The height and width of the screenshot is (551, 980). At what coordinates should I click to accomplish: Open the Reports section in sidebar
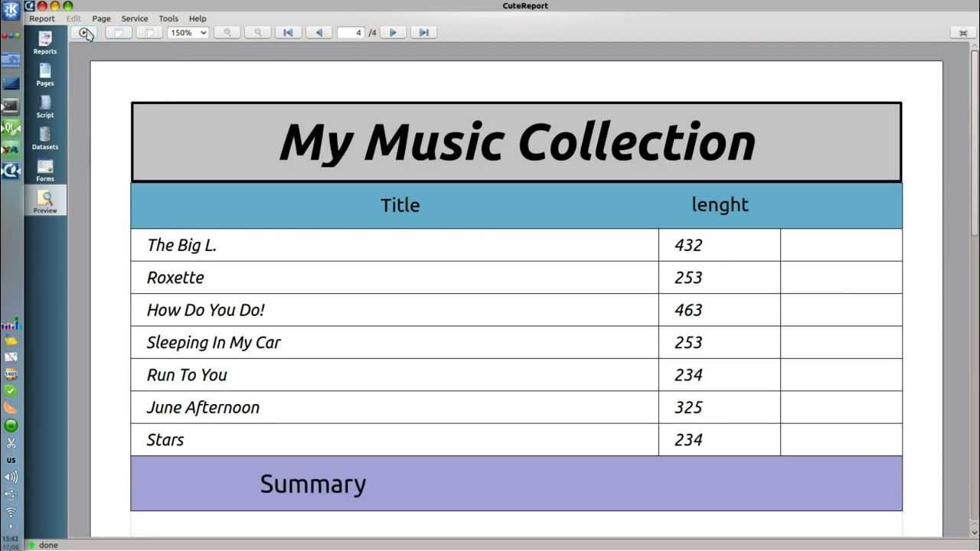[45, 43]
